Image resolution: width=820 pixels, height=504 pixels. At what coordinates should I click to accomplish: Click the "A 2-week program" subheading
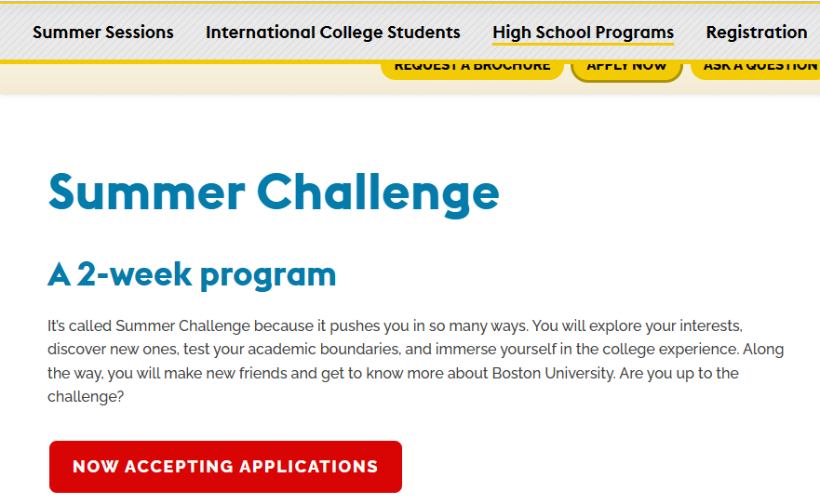tap(192, 274)
